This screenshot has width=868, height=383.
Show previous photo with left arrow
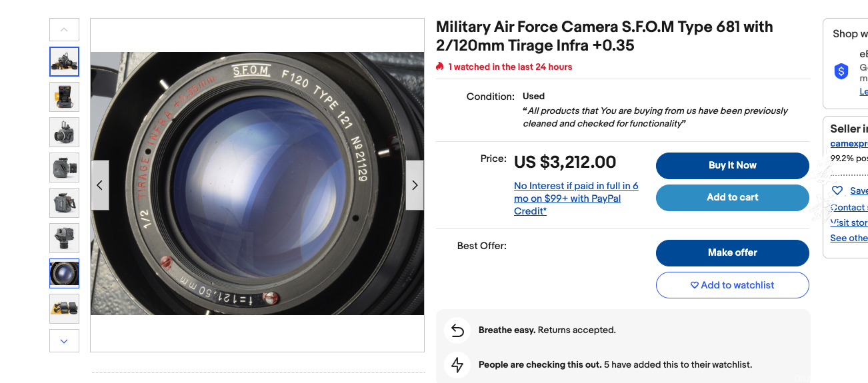(x=100, y=185)
